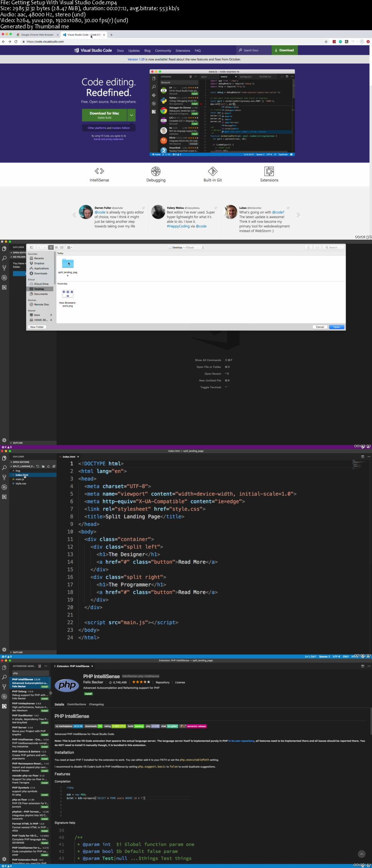Open Source Control in the file dialog frame's activity bar

(4, 268)
